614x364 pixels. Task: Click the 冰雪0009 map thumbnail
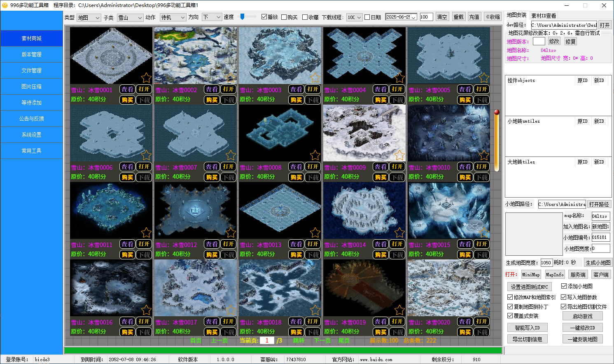point(364,133)
